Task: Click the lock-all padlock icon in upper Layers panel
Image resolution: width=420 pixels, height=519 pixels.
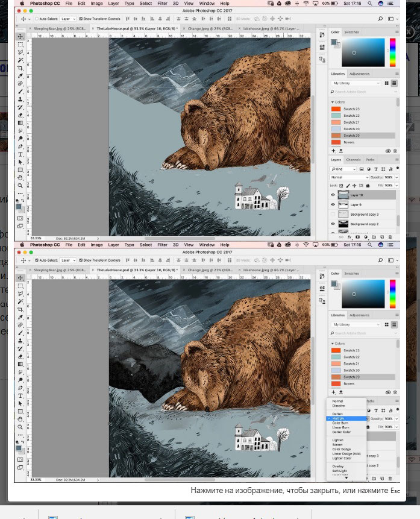Action: pos(368,186)
